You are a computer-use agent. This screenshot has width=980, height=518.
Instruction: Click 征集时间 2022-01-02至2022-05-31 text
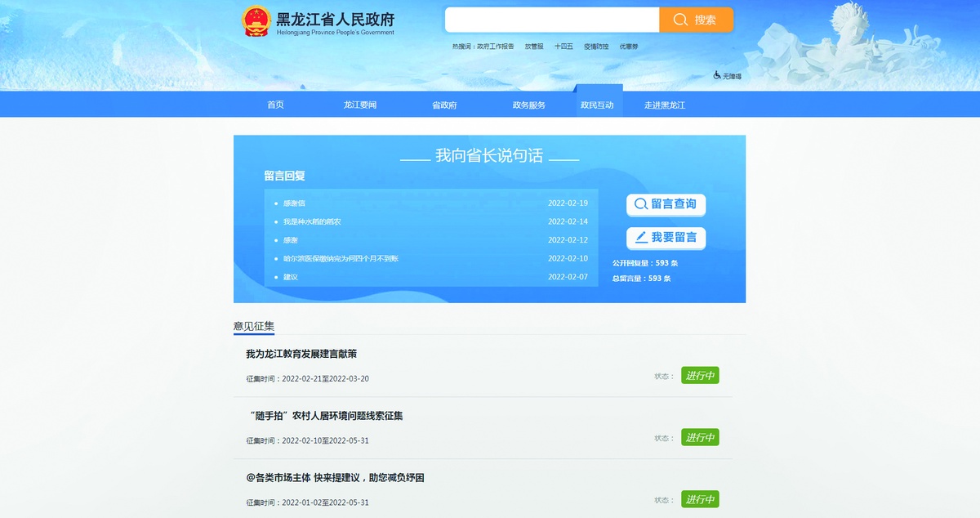[308, 502]
